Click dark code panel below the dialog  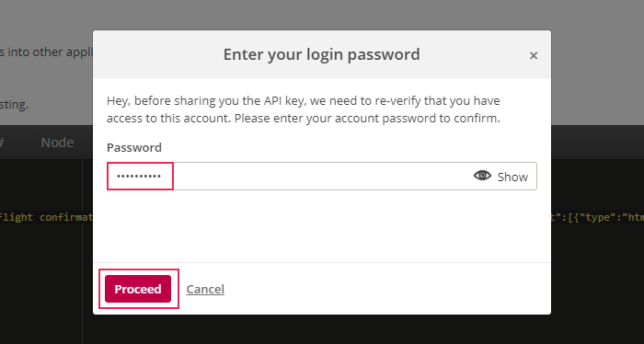322,329
